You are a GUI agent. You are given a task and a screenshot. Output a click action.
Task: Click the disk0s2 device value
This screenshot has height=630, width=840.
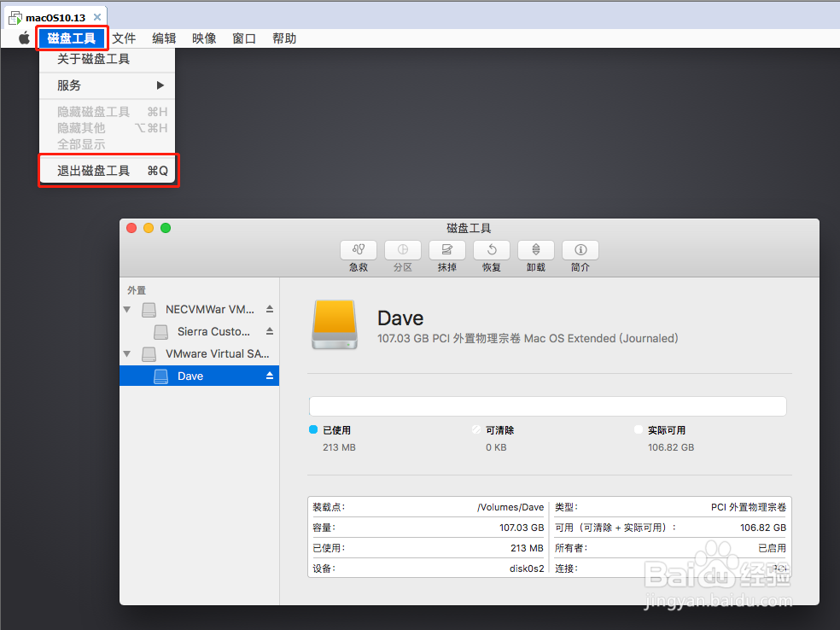[x=527, y=569]
